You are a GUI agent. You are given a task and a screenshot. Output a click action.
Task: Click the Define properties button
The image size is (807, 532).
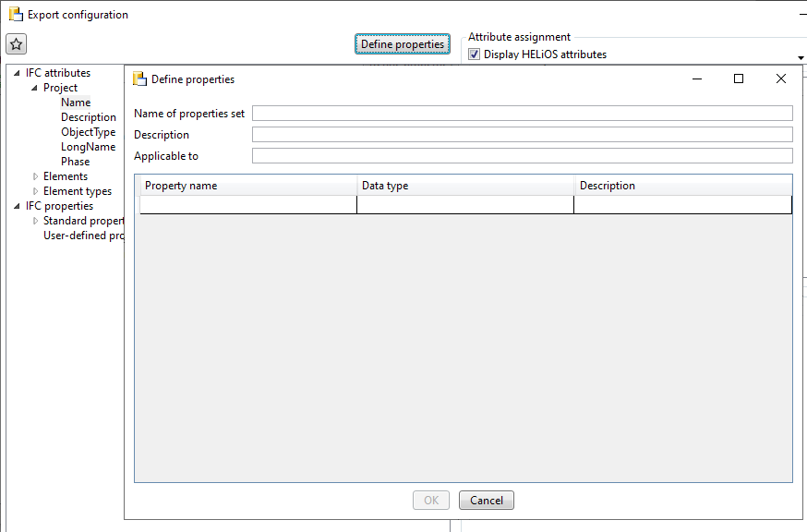[403, 44]
